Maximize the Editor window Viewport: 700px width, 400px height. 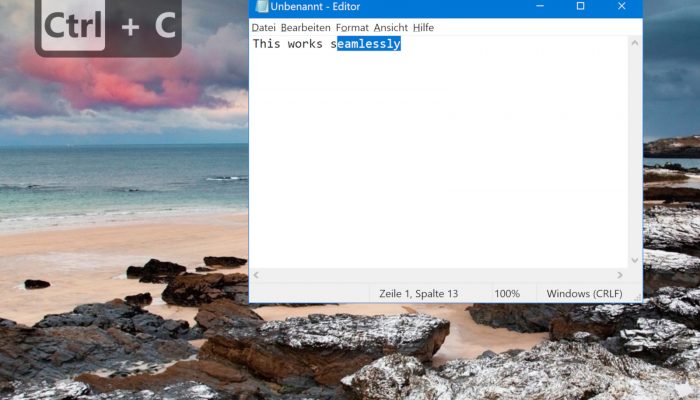580,6
